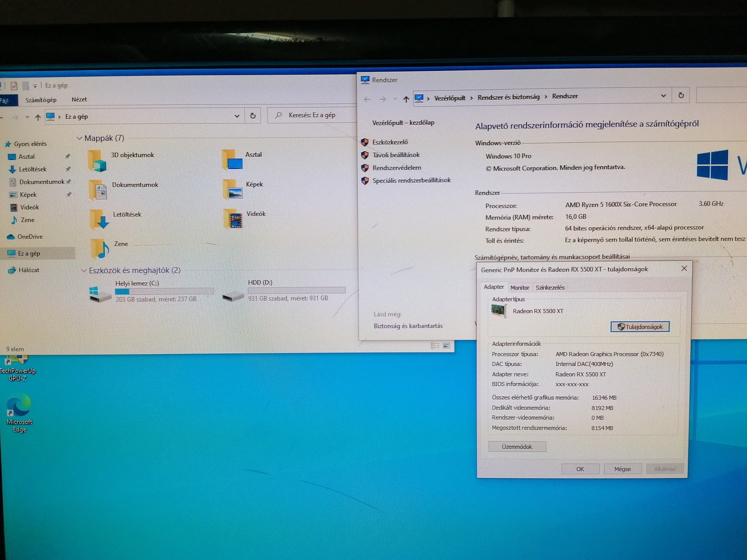Open Távoli beállítások link

click(x=396, y=155)
